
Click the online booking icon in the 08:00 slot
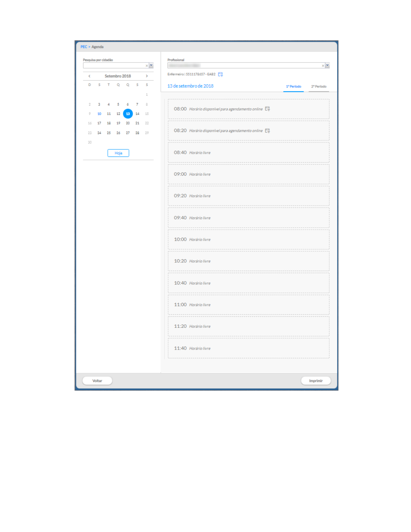coord(267,109)
